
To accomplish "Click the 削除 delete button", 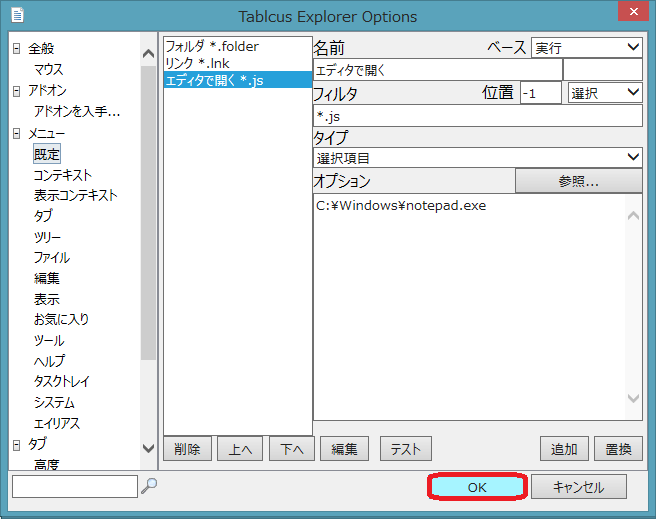I will pyautogui.click(x=185, y=449).
